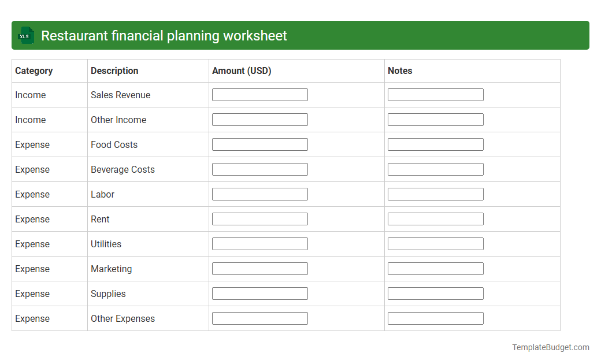The width and height of the screenshot is (601, 364).
Task: Click the Food Costs amount field
Action: coord(259,144)
